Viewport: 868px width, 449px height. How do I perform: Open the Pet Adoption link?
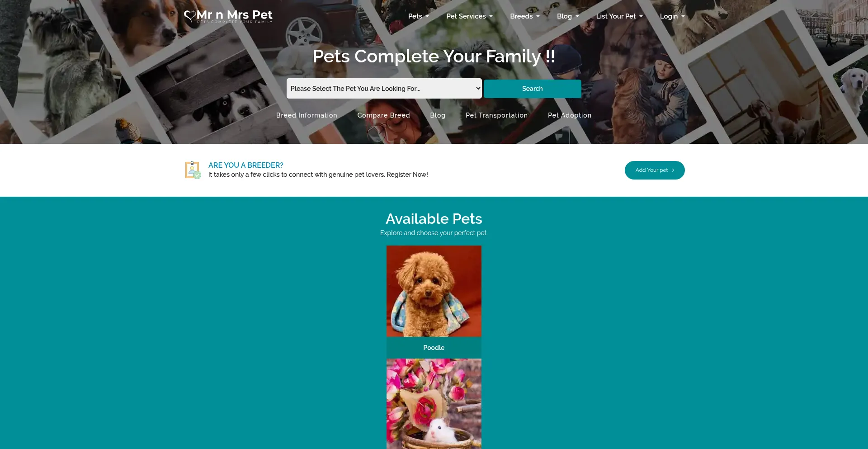569,115
